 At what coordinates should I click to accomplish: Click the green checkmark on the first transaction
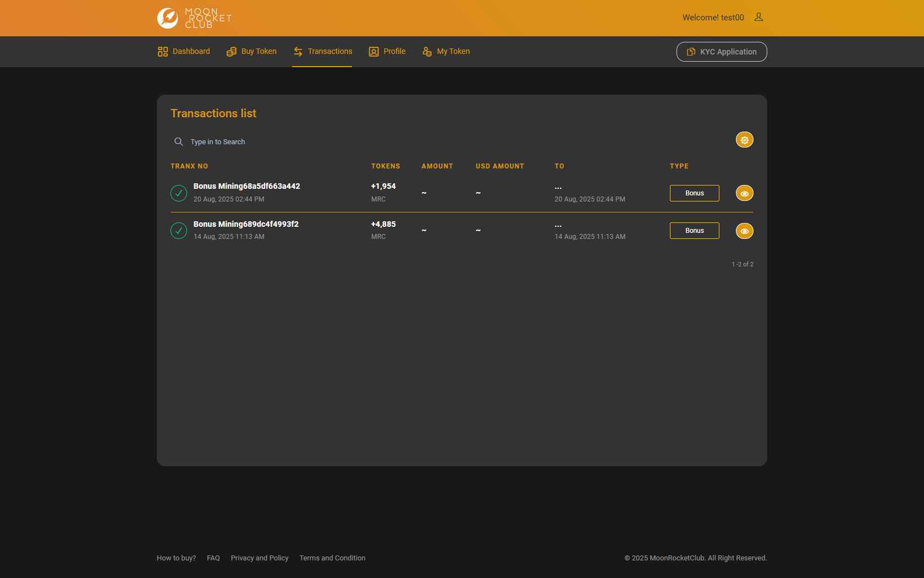point(178,193)
